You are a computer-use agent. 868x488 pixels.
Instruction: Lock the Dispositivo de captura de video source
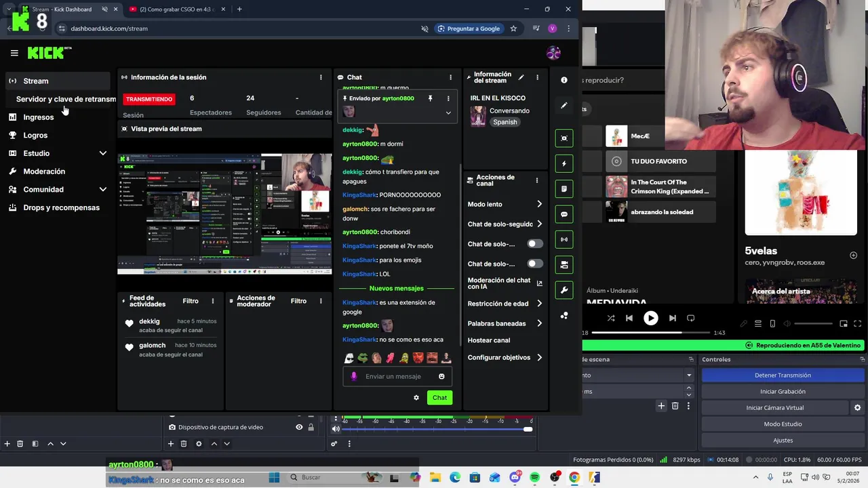pyautogui.click(x=311, y=427)
